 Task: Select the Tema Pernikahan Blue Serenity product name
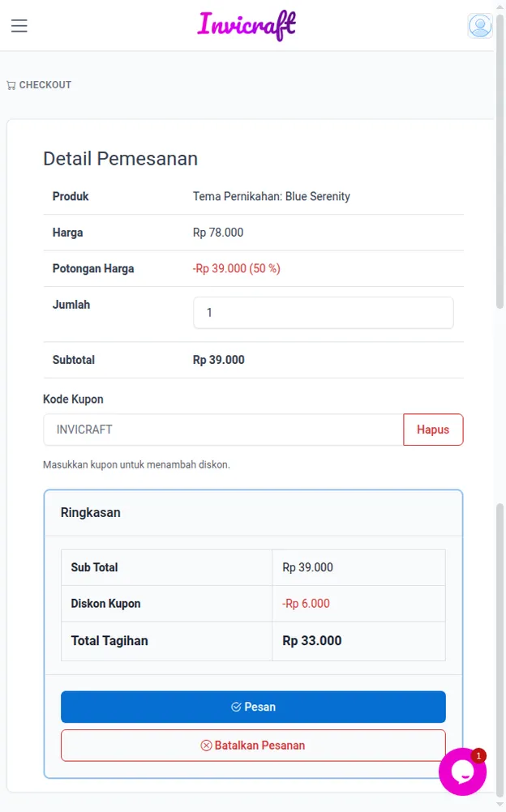pyautogui.click(x=271, y=196)
